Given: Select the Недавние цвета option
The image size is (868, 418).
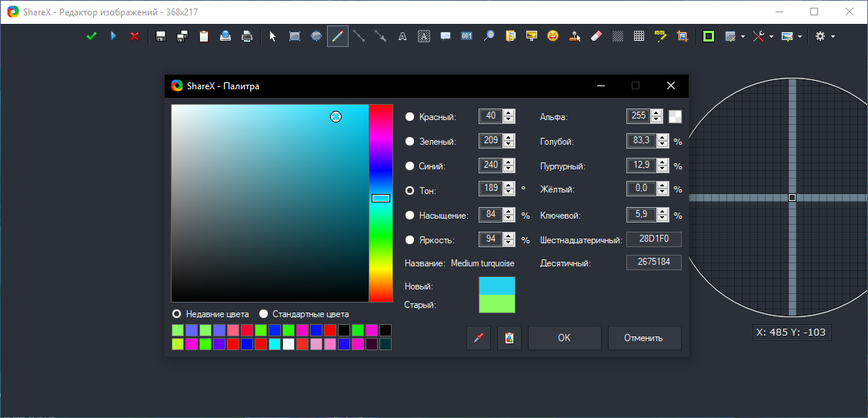Looking at the screenshot, I should click(x=177, y=314).
